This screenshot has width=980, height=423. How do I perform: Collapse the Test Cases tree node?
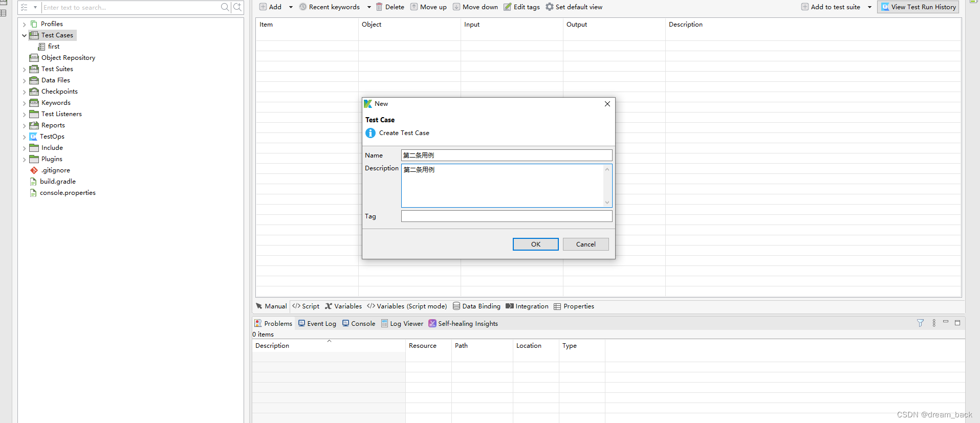click(x=24, y=35)
